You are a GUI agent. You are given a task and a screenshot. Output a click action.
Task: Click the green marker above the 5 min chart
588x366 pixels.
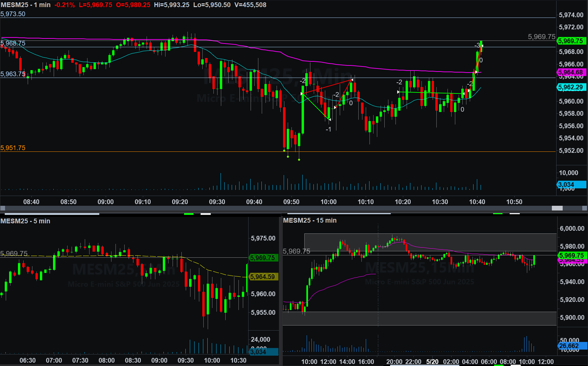(189, 214)
